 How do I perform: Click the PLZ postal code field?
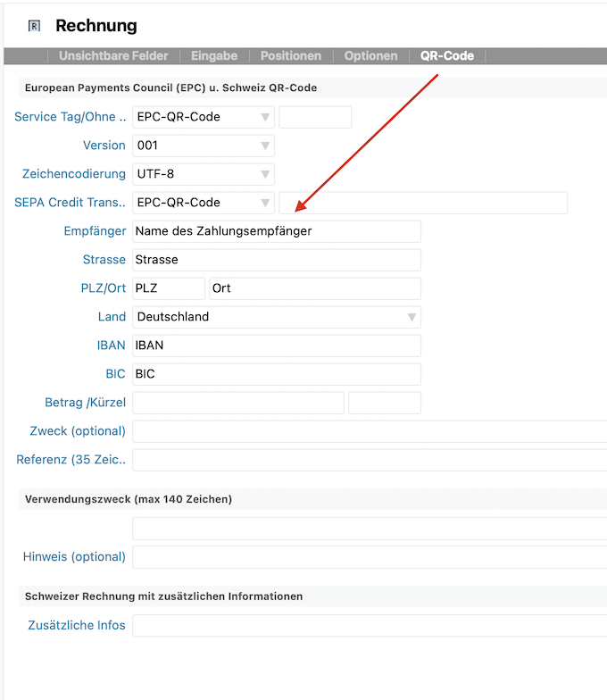169,288
